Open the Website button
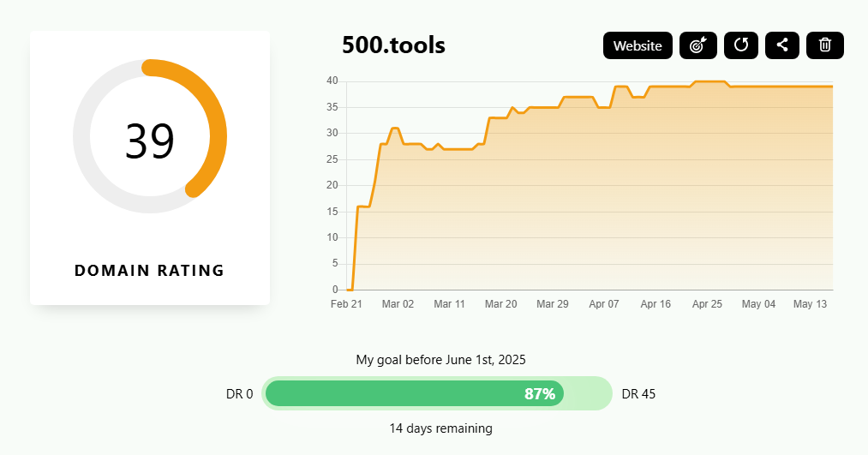This screenshot has height=455, width=868. pyautogui.click(x=638, y=45)
